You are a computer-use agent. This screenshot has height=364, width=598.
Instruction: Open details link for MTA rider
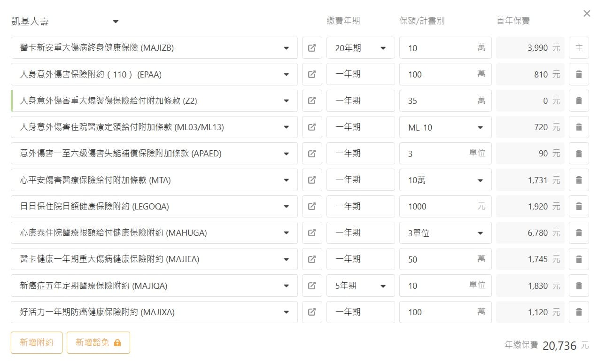click(312, 180)
